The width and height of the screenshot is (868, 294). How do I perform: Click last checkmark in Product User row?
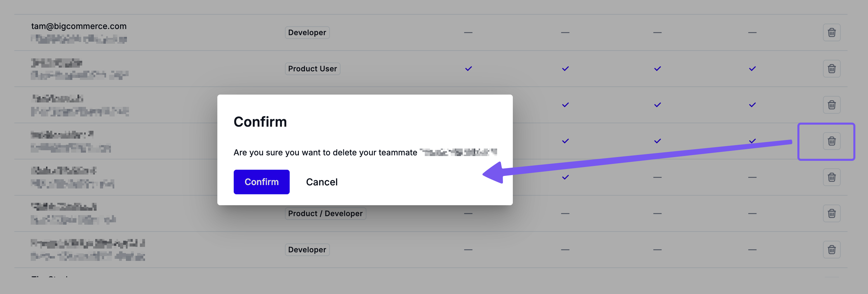tap(752, 69)
